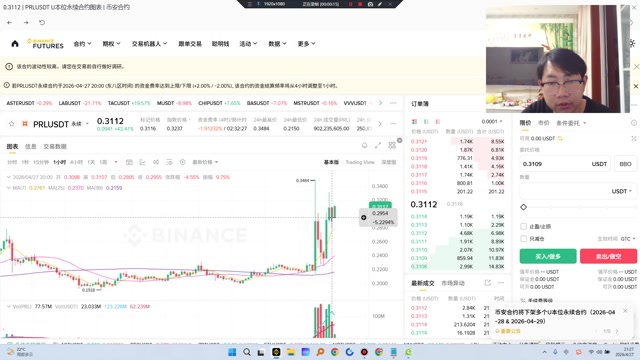Open recent trades more options dots

(501, 283)
